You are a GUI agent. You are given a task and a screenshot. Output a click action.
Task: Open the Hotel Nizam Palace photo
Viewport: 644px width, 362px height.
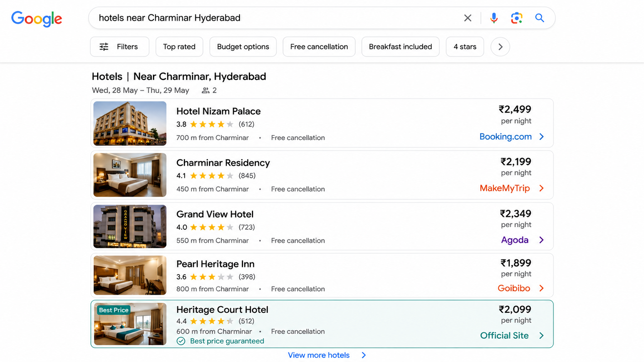point(130,123)
